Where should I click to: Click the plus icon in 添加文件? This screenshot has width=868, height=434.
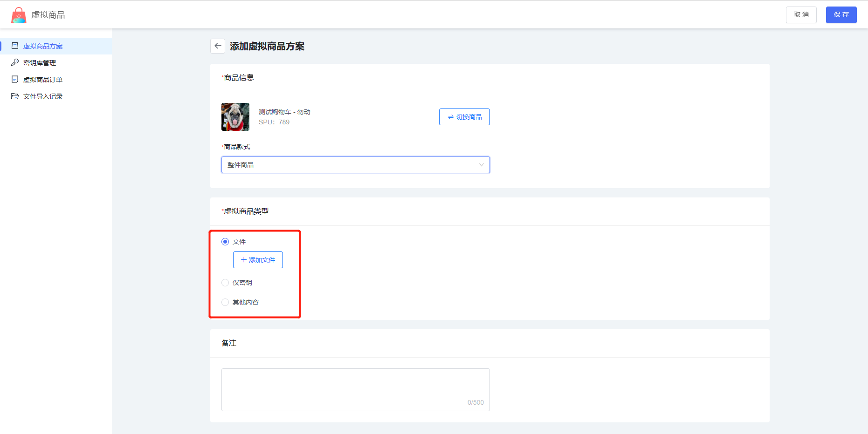click(x=243, y=260)
